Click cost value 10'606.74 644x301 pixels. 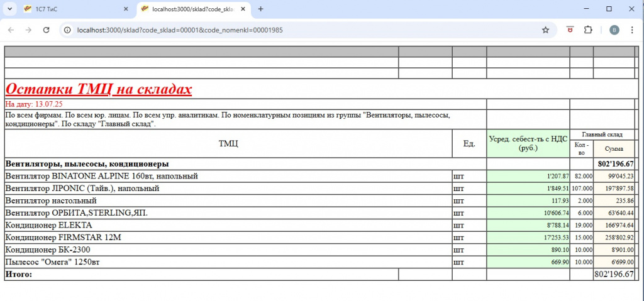[x=557, y=213]
